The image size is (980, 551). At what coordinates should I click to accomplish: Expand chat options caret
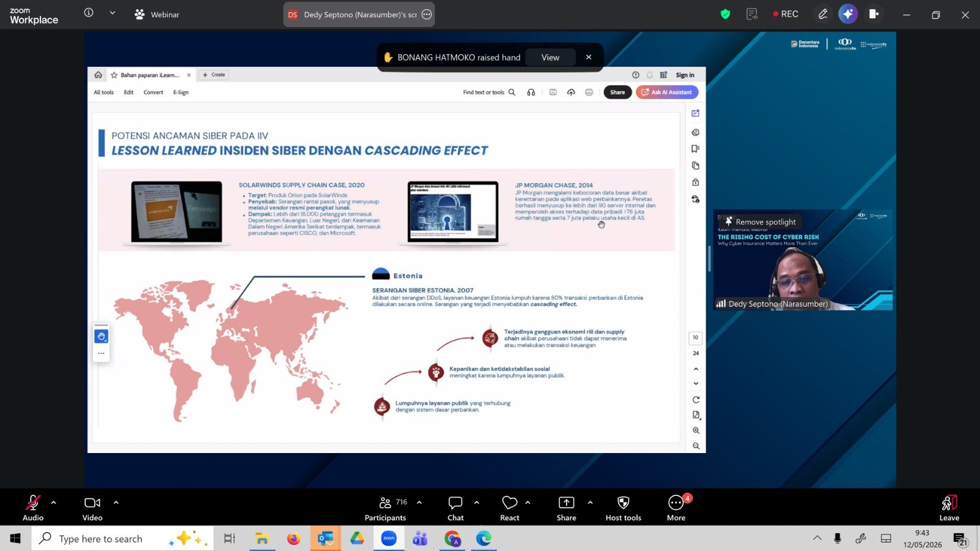tap(477, 503)
